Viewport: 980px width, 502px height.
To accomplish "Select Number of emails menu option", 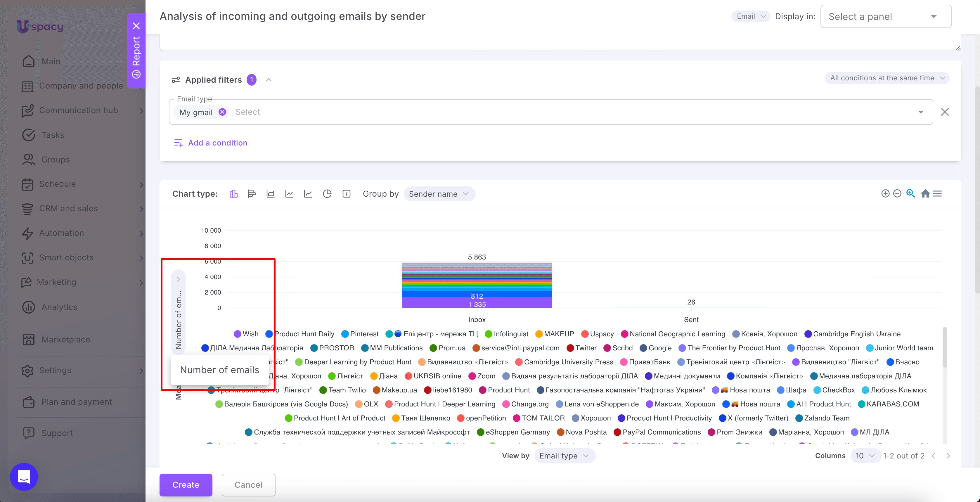I will pos(219,370).
